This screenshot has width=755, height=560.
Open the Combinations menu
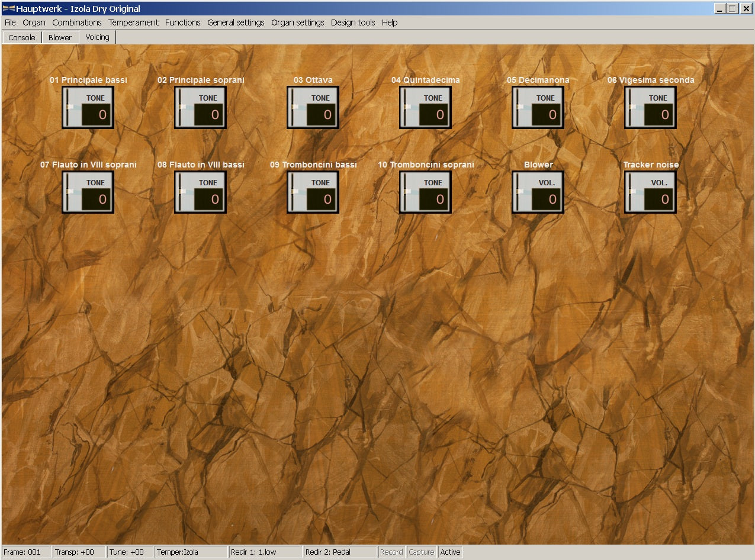point(77,22)
